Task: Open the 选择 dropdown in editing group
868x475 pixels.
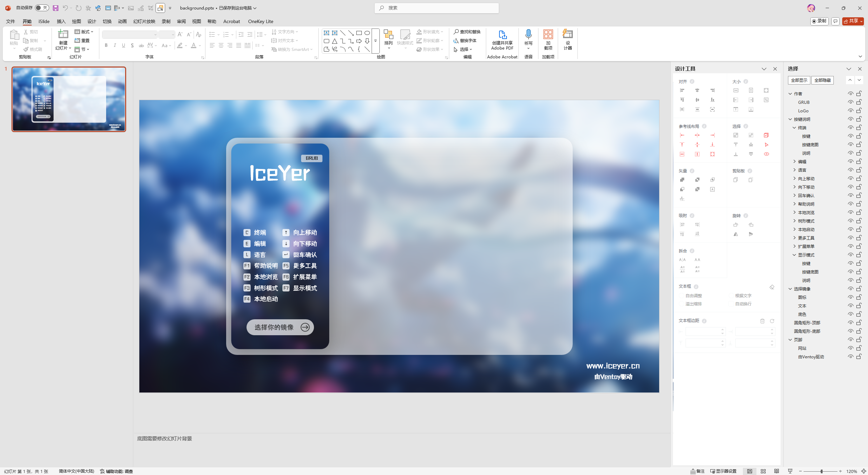Action: 463,50
